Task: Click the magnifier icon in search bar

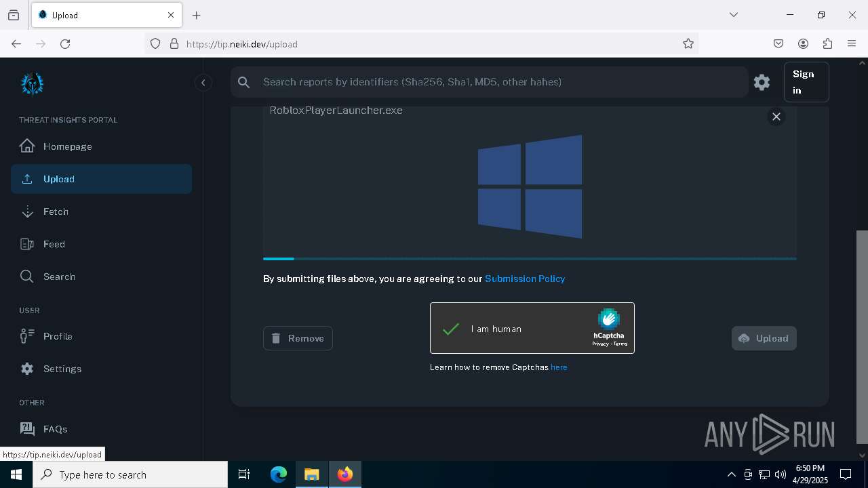Action: (244, 82)
